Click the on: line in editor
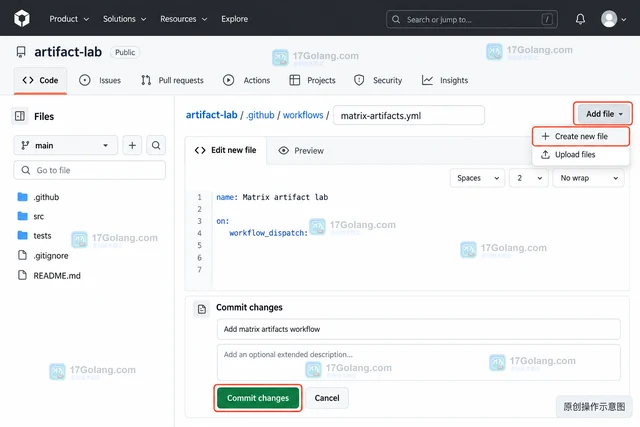Viewport: 640px width, 427px height. (223, 221)
